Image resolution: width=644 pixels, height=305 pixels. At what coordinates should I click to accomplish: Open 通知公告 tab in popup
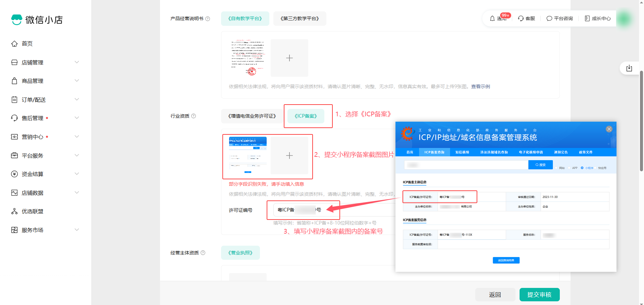(561, 152)
